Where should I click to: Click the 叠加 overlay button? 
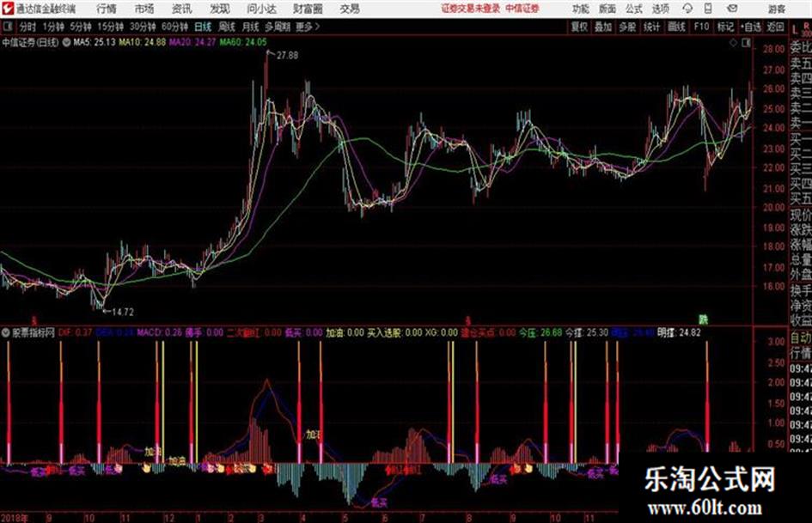tap(603, 27)
